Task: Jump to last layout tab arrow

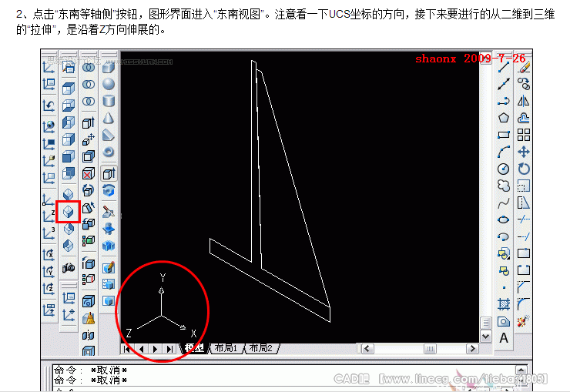Action: click(169, 349)
